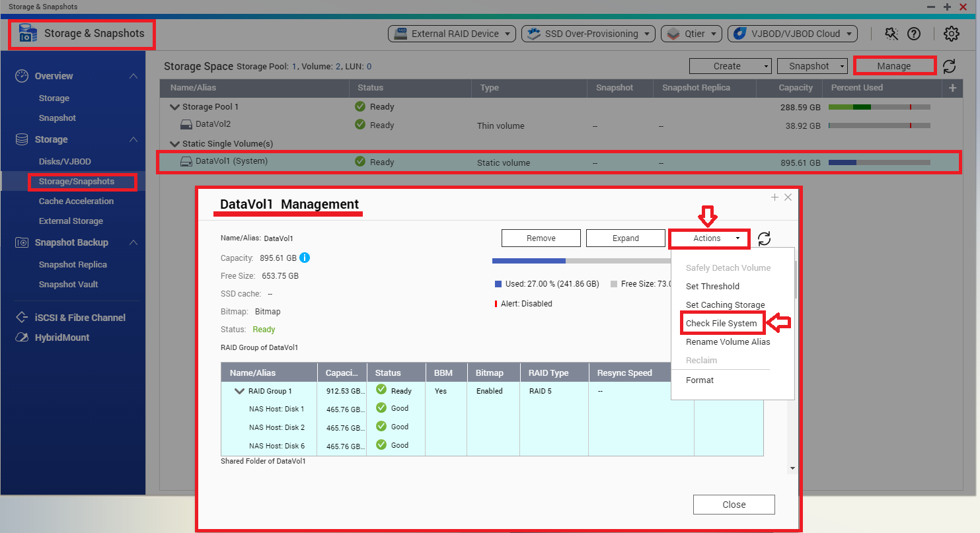The height and width of the screenshot is (533, 980).
Task: Click the green Ready check icon for Storage Pool 1
Action: point(360,106)
